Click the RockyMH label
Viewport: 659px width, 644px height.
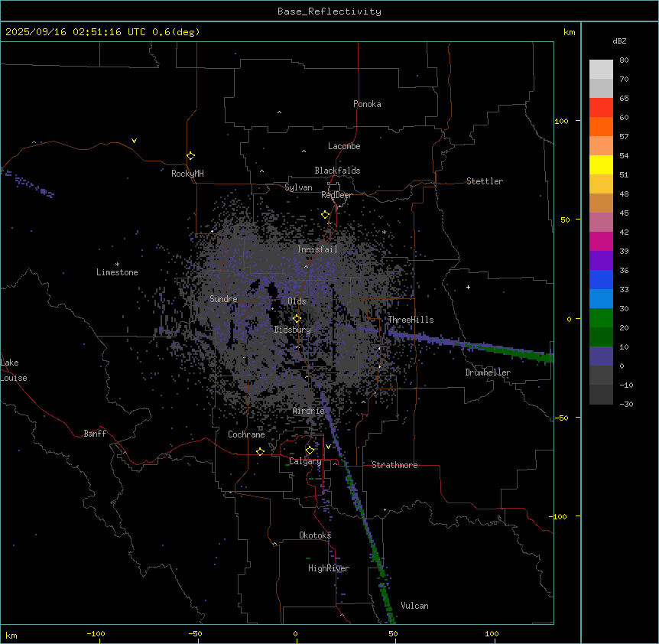click(187, 174)
